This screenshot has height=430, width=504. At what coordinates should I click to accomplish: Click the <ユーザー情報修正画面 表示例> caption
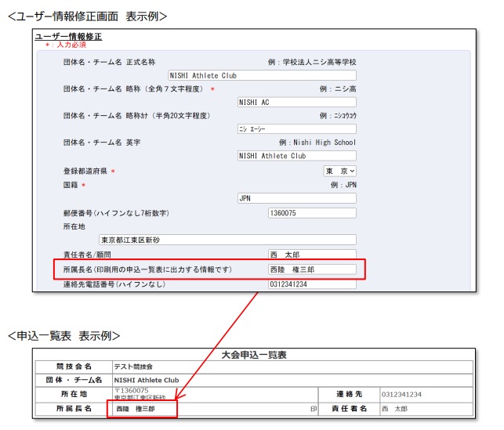pos(87,16)
